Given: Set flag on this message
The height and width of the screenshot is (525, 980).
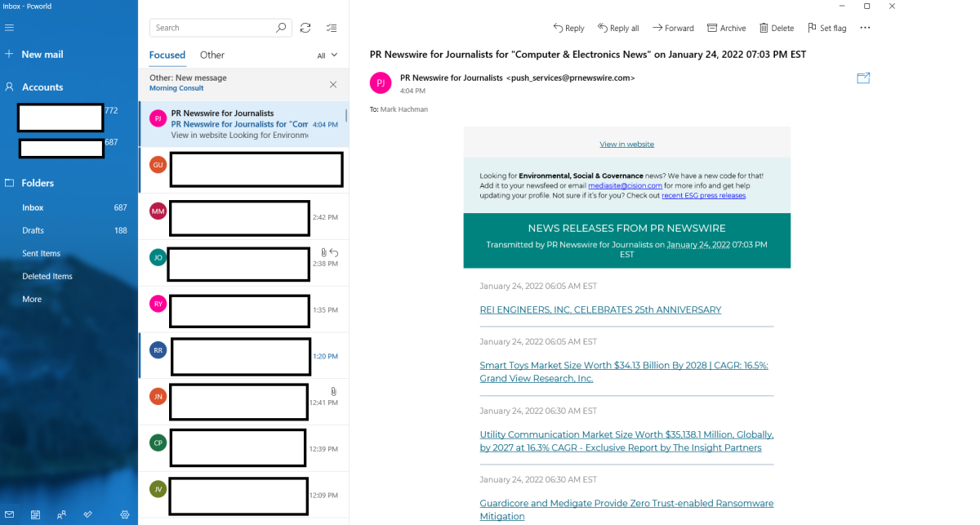Looking at the screenshot, I should [x=826, y=28].
